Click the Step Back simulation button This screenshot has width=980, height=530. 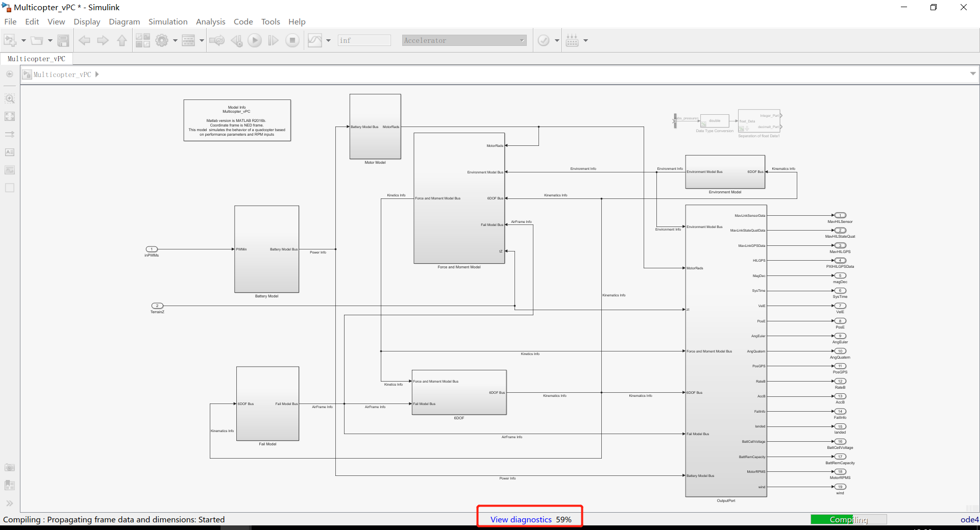pyautogui.click(x=236, y=40)
